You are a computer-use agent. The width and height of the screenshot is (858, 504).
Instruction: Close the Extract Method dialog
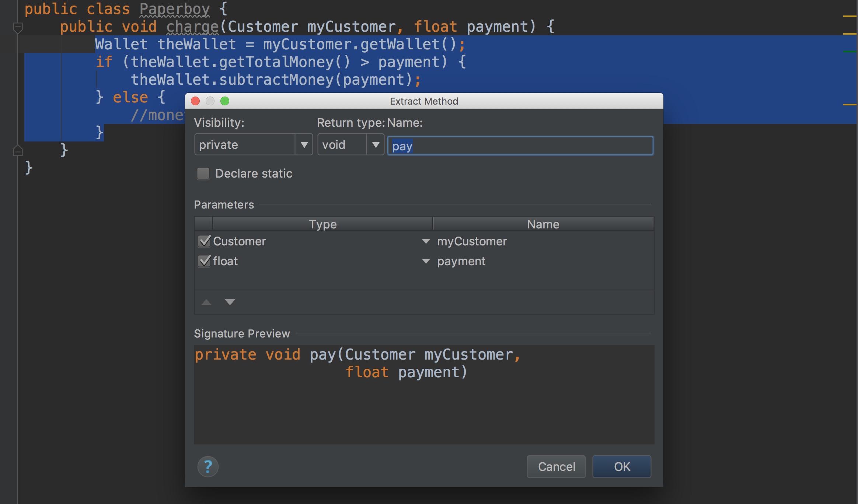[x=195, y=101]
